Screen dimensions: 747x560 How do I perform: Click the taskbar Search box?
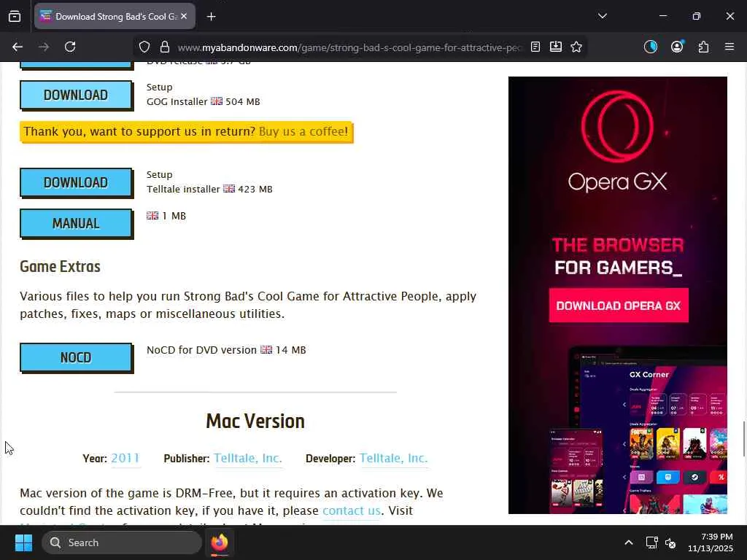(122, 542)
